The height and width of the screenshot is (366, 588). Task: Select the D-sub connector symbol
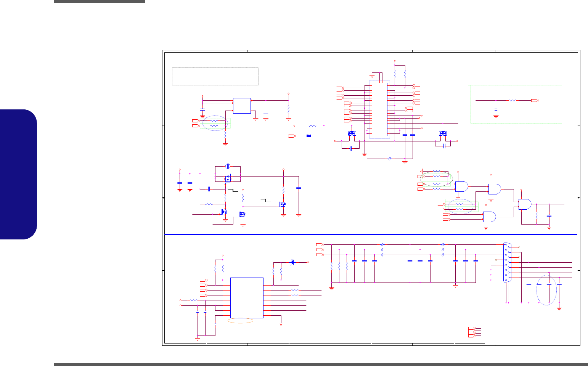click(507, 262)
